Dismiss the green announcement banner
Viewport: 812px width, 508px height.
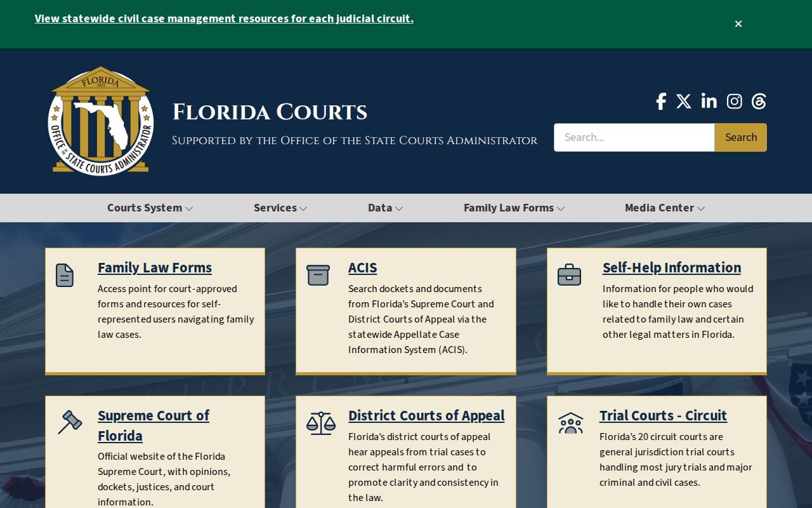(738, 23)
